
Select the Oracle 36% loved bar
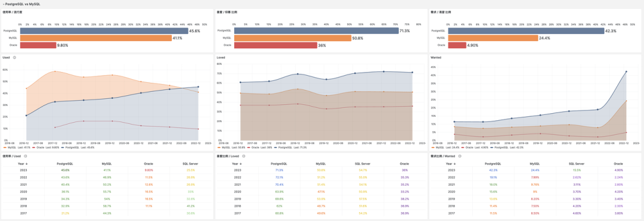[275, 45]
